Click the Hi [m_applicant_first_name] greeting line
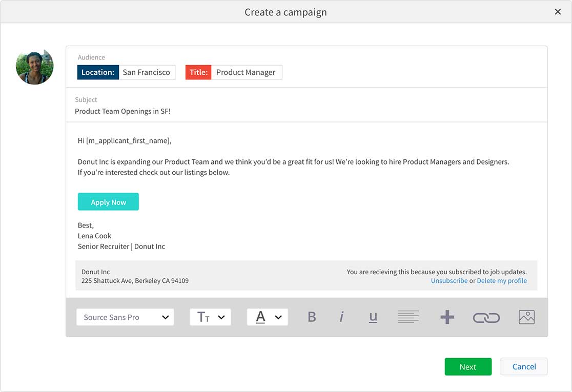This screenshot has width=572, height=392. tap(125, 141)
